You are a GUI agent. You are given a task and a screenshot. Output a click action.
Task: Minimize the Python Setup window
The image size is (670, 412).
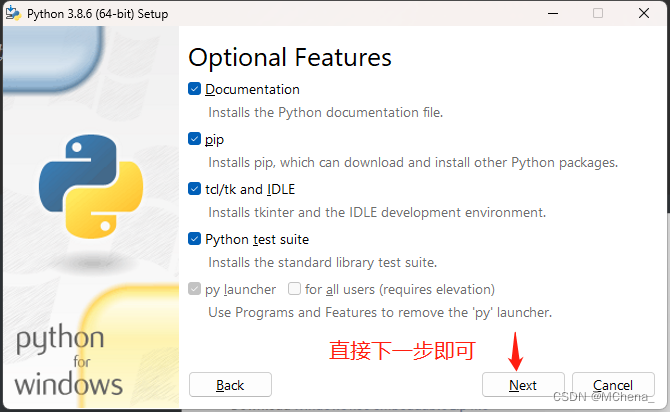click(553, 13)
